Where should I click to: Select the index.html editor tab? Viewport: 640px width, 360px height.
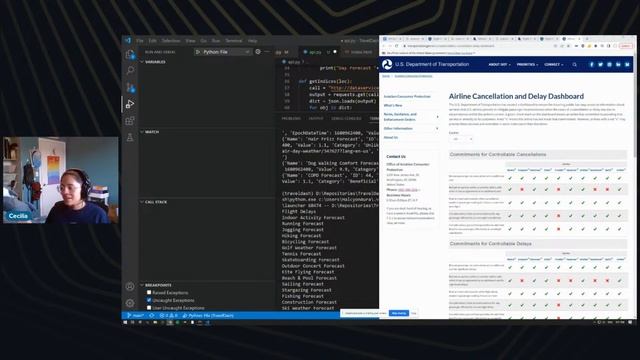click(362, 52)
